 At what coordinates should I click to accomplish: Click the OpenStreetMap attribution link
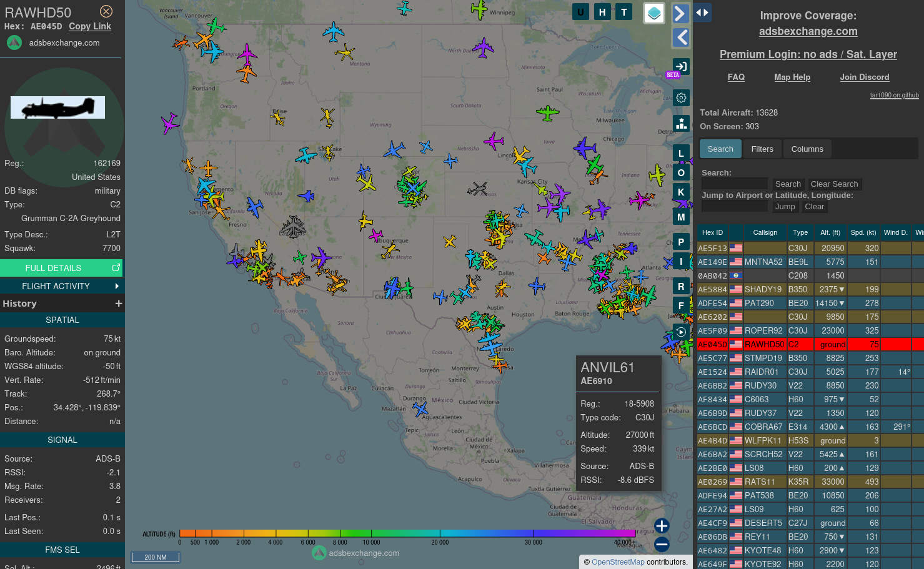(618, 562)
